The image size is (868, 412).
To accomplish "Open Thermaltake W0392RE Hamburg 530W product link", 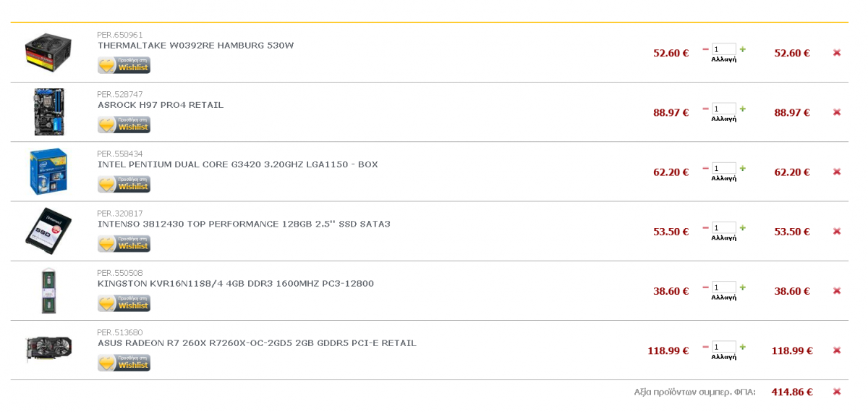I will [195, 46].
